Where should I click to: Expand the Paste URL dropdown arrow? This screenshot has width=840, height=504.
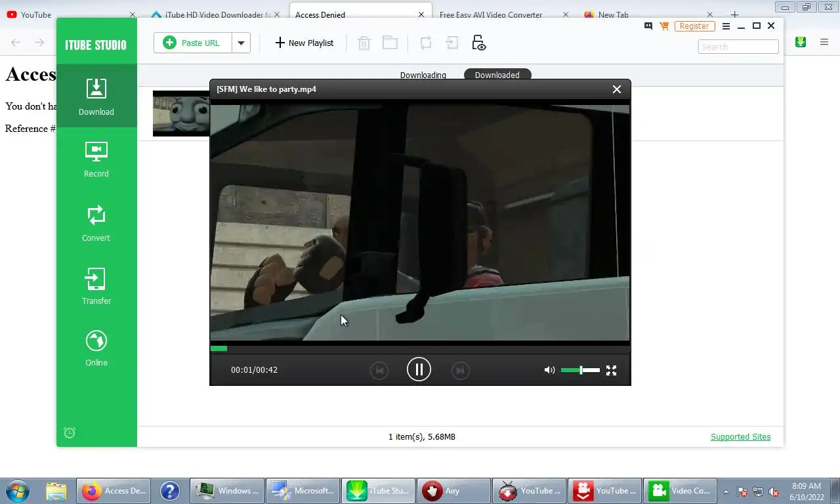[241, 43]
